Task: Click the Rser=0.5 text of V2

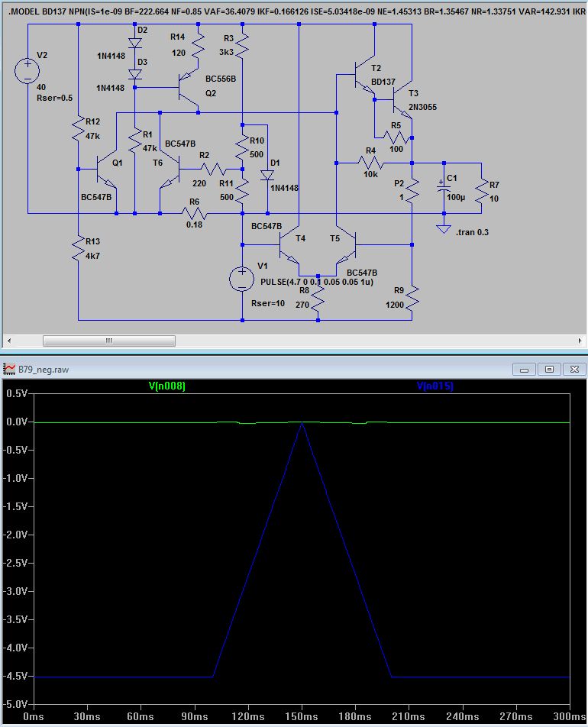Action: point(55,98)
